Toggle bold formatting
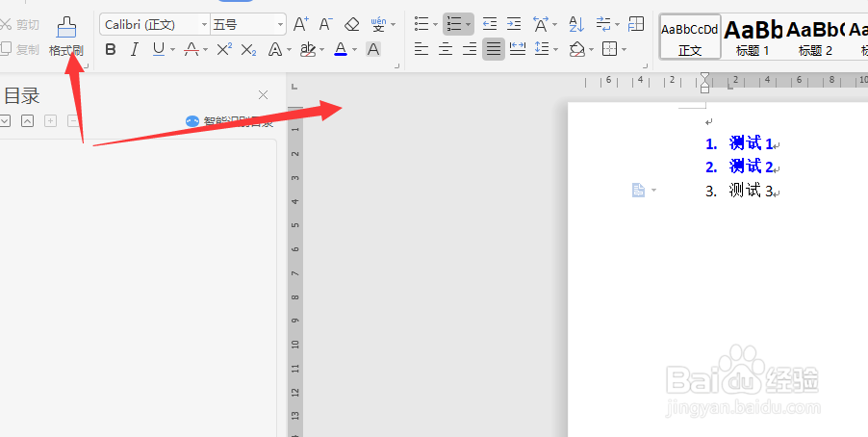 (x=111, y=50)
